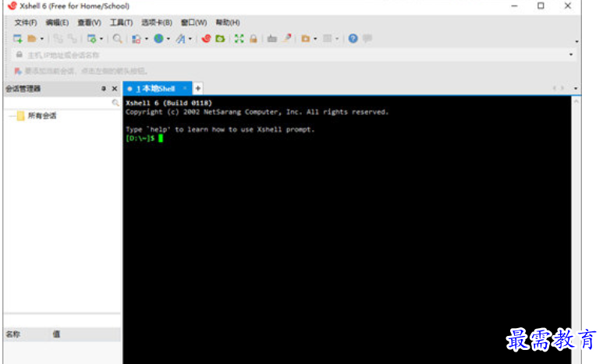Open the 文件(F) menu
603x364 pixels.
[26, 23]
